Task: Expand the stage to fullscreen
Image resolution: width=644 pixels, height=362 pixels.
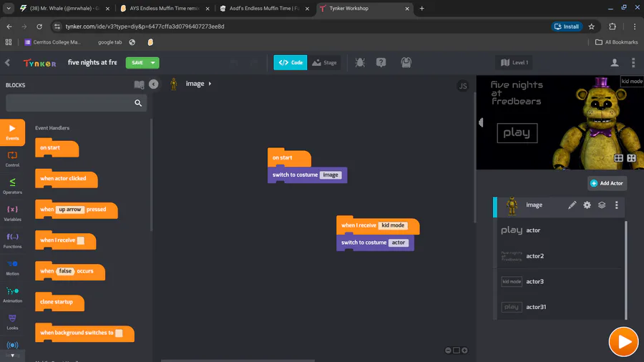Action: click(631, 158)
